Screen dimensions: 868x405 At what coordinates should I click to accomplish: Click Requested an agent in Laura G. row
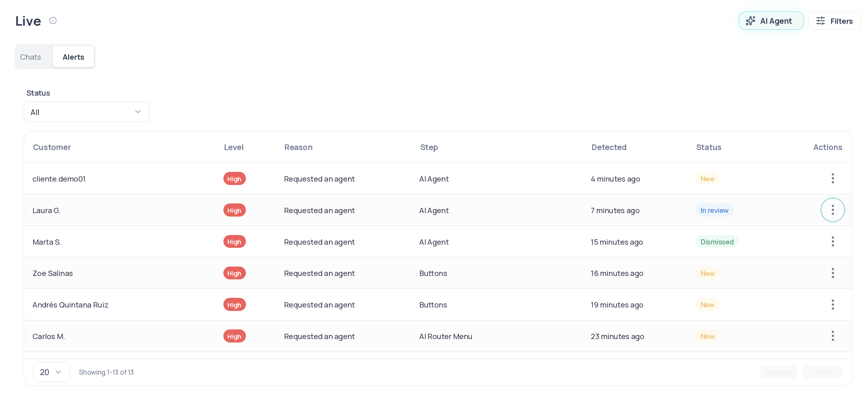tap(319, 211)
